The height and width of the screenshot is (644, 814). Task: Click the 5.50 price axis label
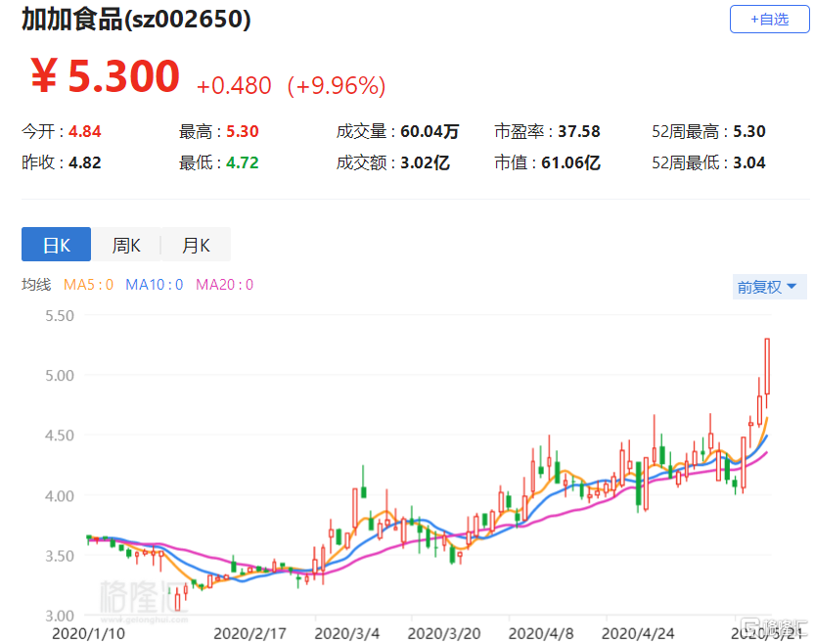(x=60, y=316)
